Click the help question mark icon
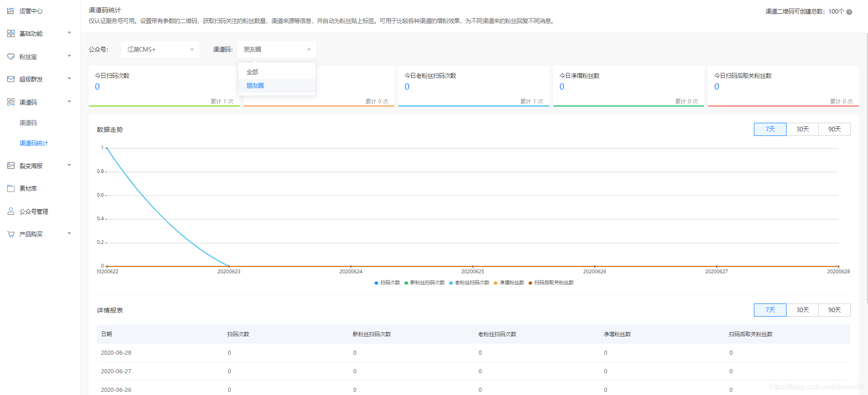Screen dimensions: 868x395 (849, 12)
